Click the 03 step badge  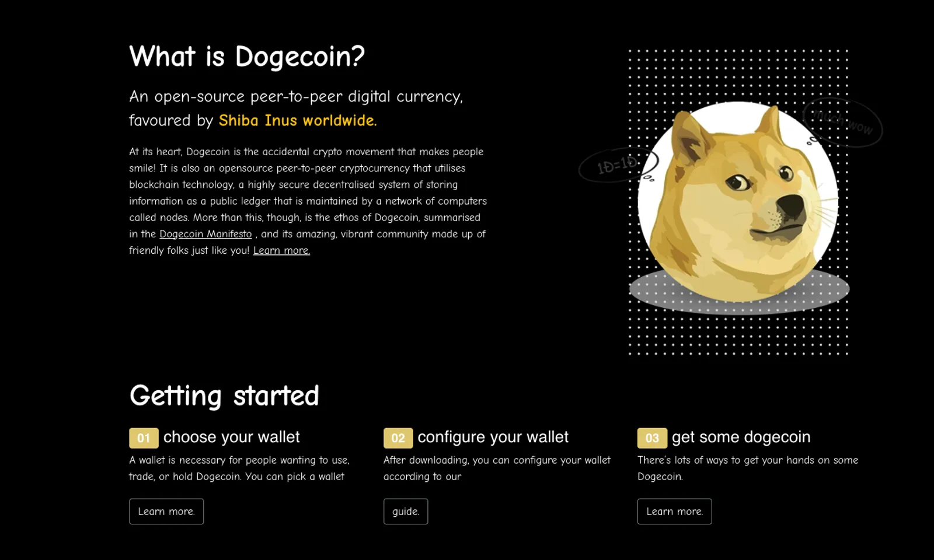point(652,438)
